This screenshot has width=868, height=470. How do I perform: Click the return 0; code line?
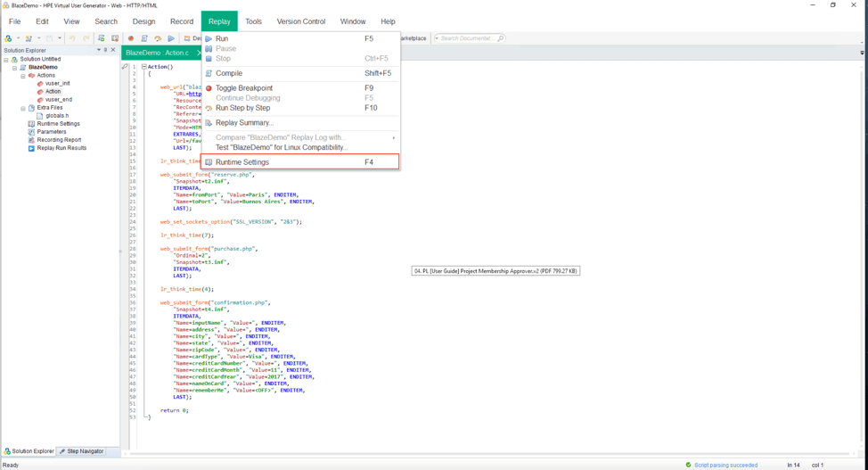point(175,411)
